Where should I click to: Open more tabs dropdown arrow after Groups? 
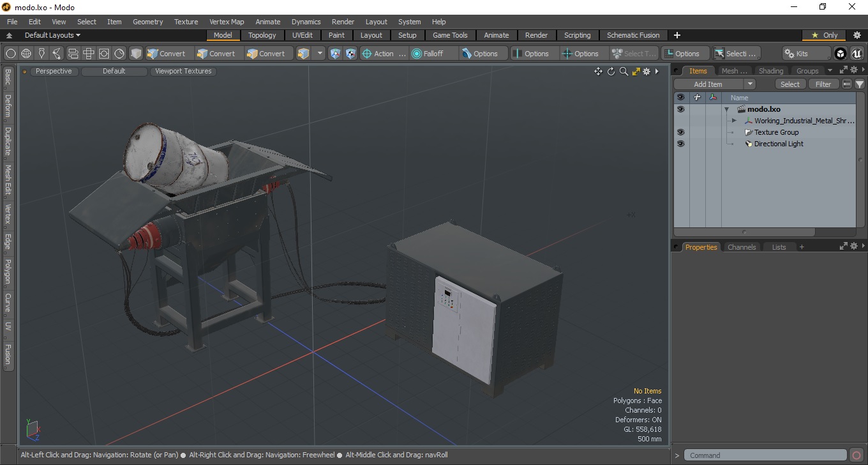(x=830, y=70)
